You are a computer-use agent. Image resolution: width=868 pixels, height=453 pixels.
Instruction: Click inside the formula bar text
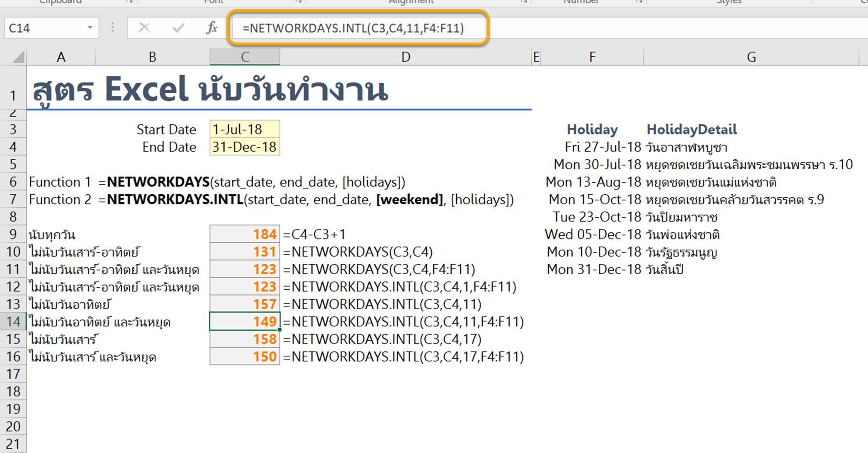[353, 28]
